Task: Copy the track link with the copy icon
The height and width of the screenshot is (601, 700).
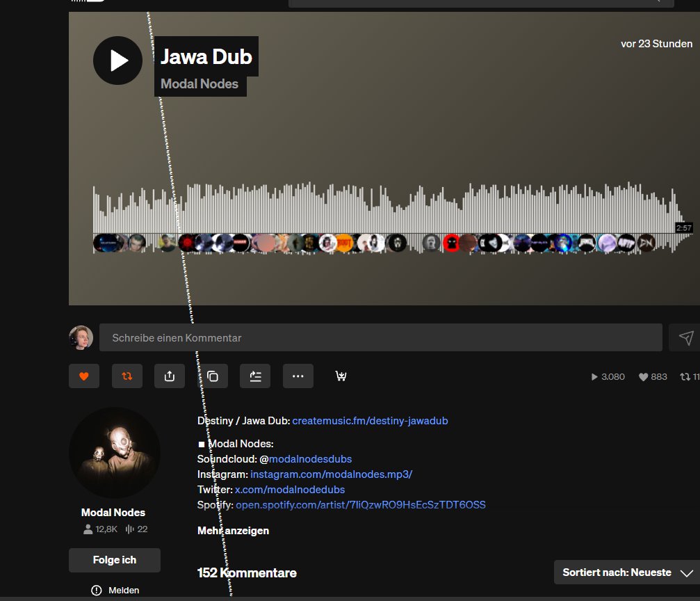Action: pos(213,376)
